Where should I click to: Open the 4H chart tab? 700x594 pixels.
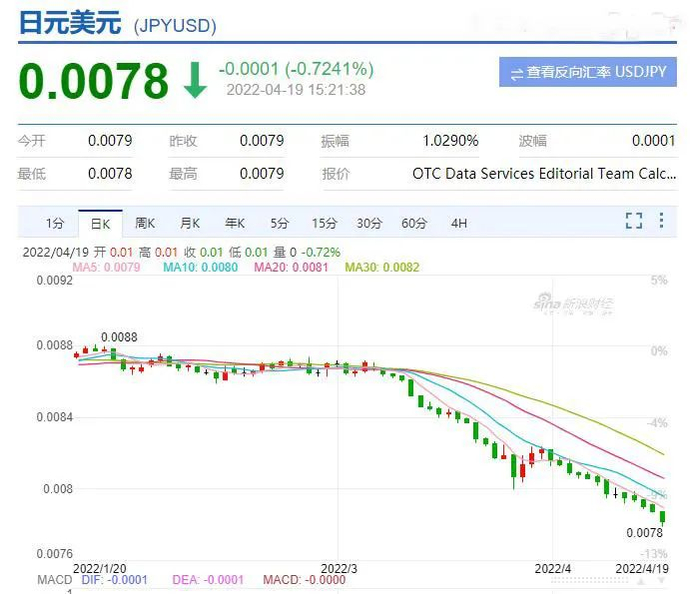459,223
